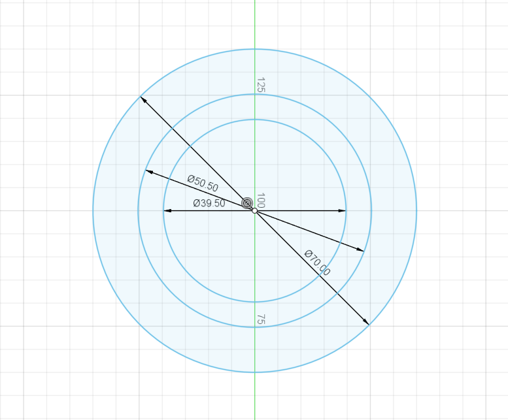Screen dimensions: 508x420
Task: Select lower-right arrowhead of Ø70.00 dimension
Action: pyautogui.click(x=366, y=321)
